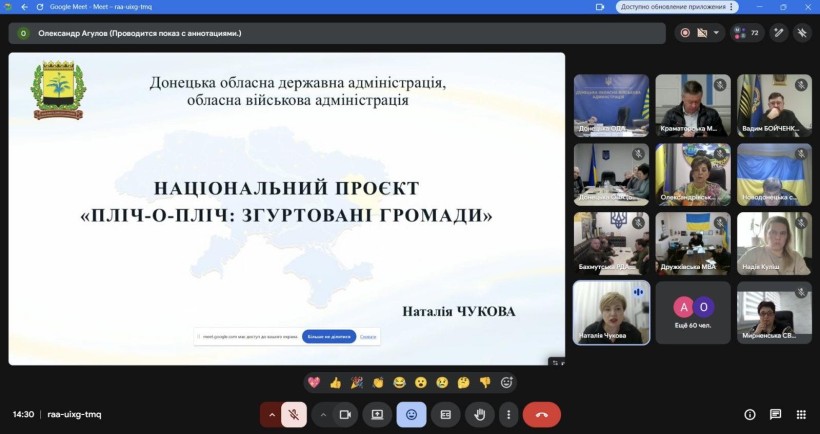Image resolution: width=820 pixels, height=434 pixels.
Task: Send the clapping hands reaction
Action: [378, 383]
